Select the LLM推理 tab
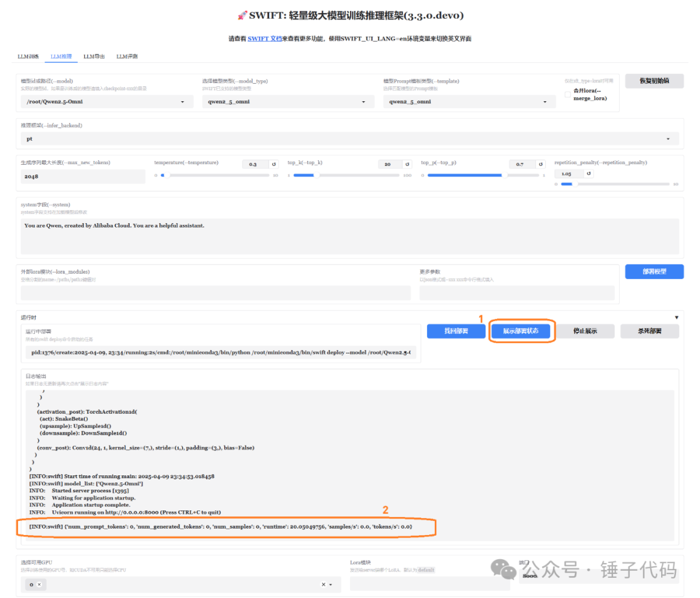The image size is (700, 598). 61,56
